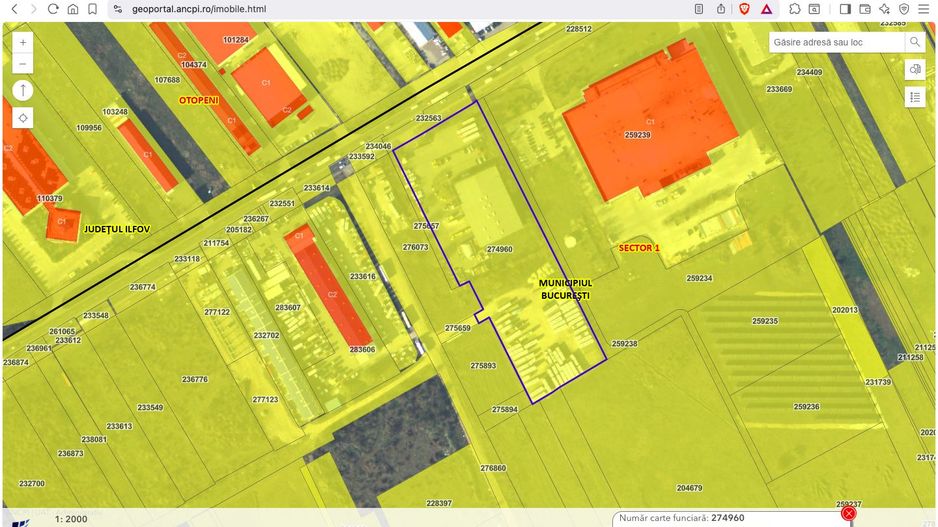
Task: Reset map orientation with compass arrow
Action: (x=23, y=91)
